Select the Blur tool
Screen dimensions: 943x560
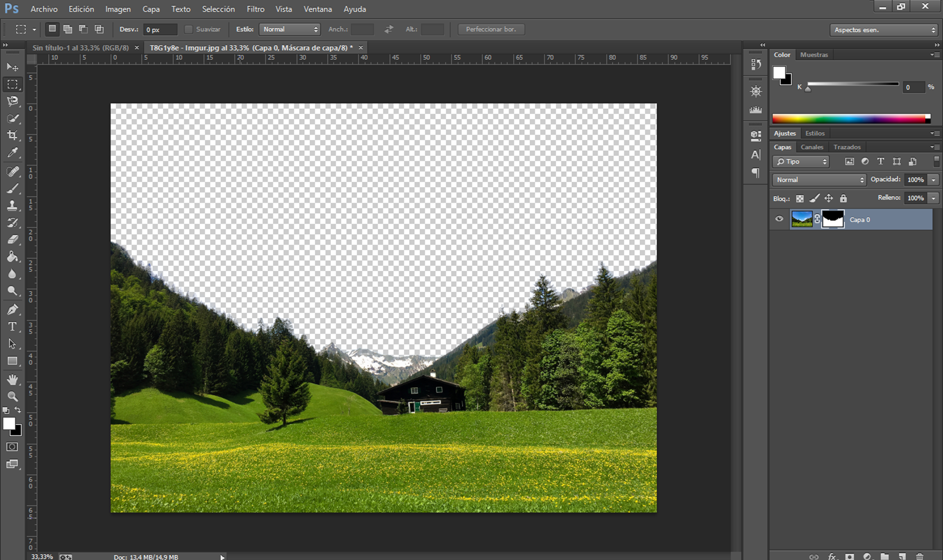tap(13, 274)
